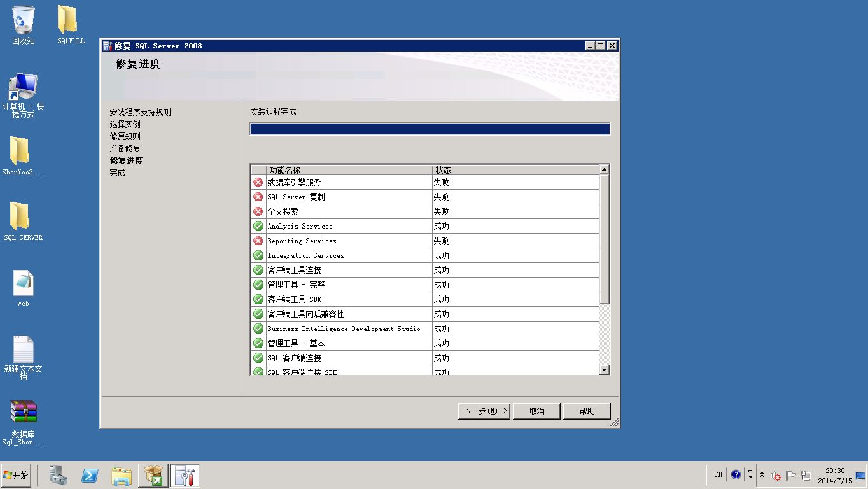The height and width of the screenshot is (489, 868).
Task: Select the 数据库 Sql_Shou WinRAR archive icon
Action: click(x=24, y=423)
